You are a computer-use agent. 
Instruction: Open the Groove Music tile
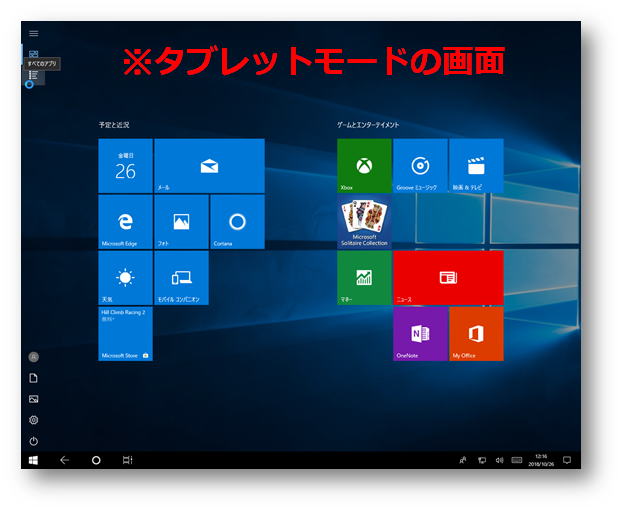coord(420,166)
